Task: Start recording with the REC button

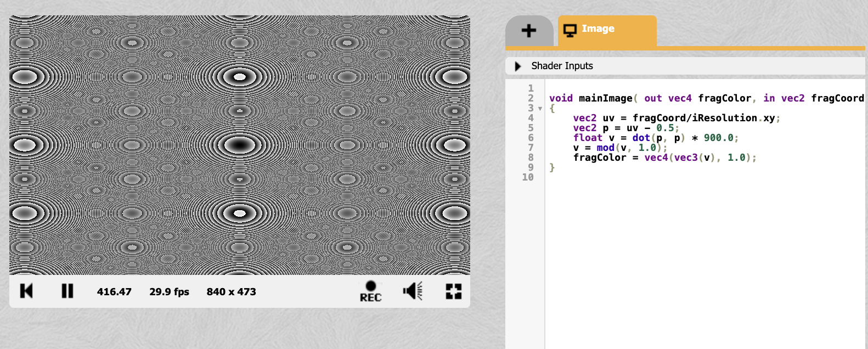Action: tap(370, 291)
